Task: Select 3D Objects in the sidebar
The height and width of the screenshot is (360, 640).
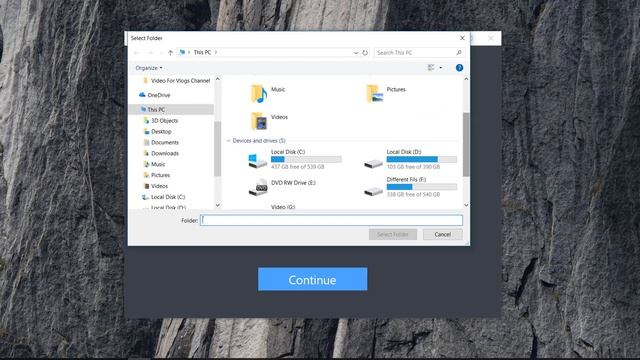Action: [164, 121]
